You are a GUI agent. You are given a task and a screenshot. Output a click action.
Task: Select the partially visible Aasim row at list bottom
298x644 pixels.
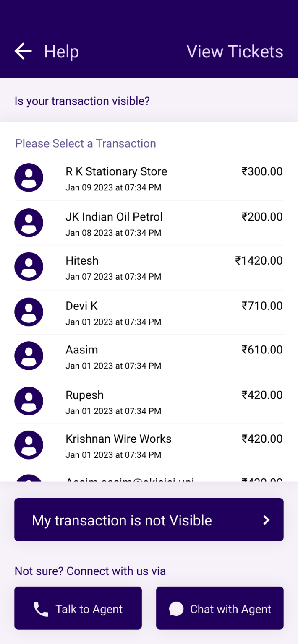pyautogui.click(x=149, y=479)
